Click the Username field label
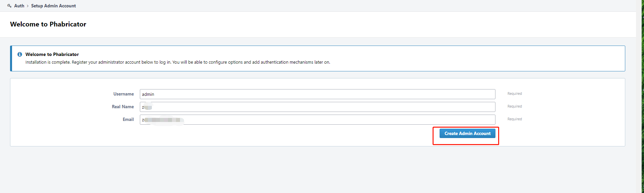This screenshot has height=193, width=644. coord(123,94)
